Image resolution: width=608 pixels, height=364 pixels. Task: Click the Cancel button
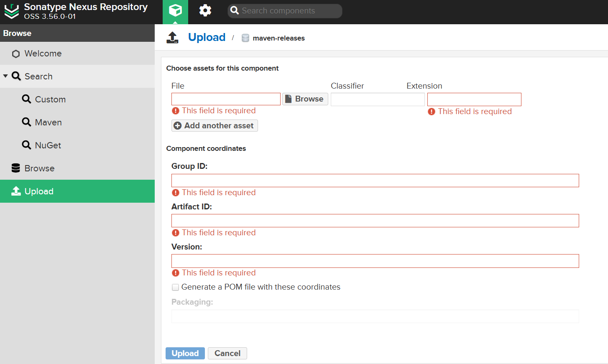(x=227, y=354)
